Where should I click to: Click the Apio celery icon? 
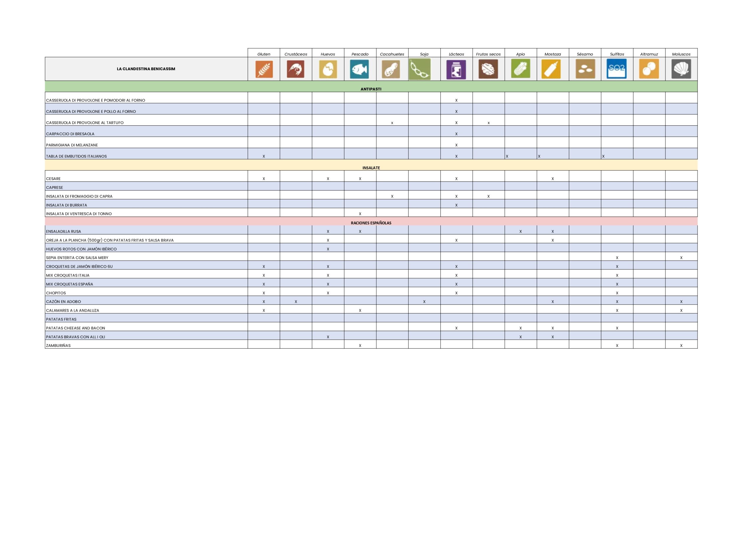[520, 68]
